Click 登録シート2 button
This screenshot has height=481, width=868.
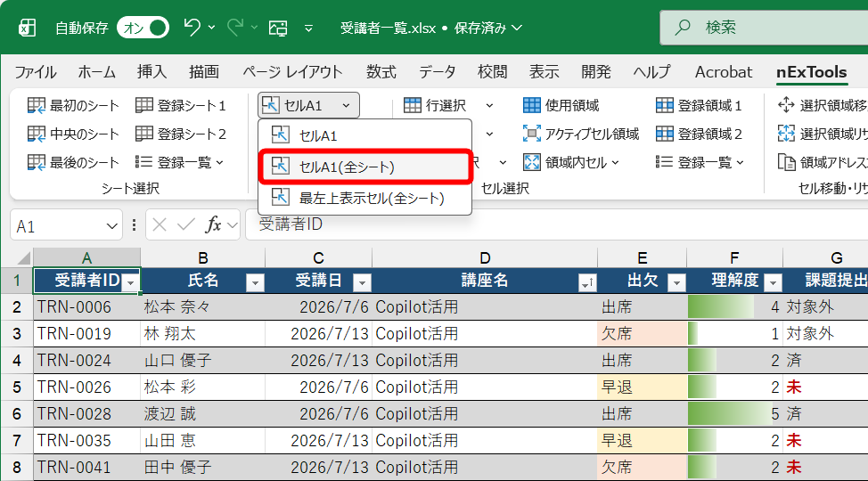tap(181, 134)
